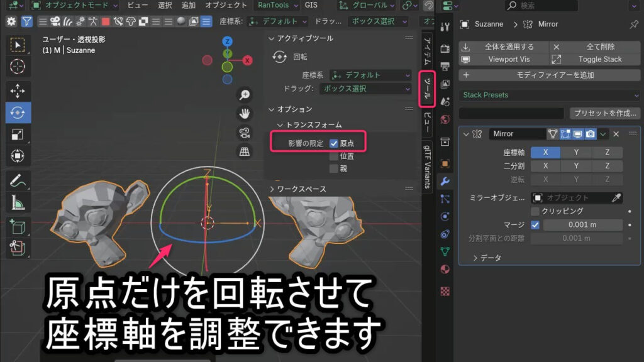Image resolution: width=644 pixels, height=362 pixels.
Task: Click the viewport zoom magnifier icon
Action: 244,95
